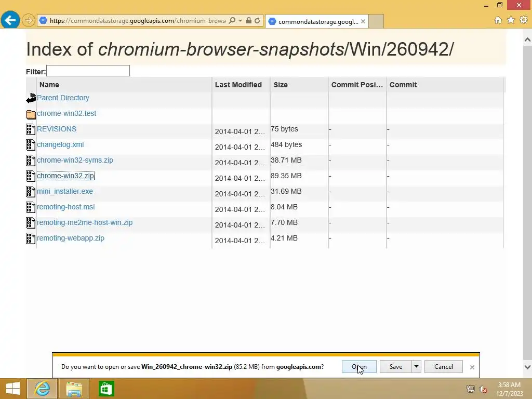
Task: Click the 4.21 MB size cell
Action: pyautogui.click(x=284, y=238)
